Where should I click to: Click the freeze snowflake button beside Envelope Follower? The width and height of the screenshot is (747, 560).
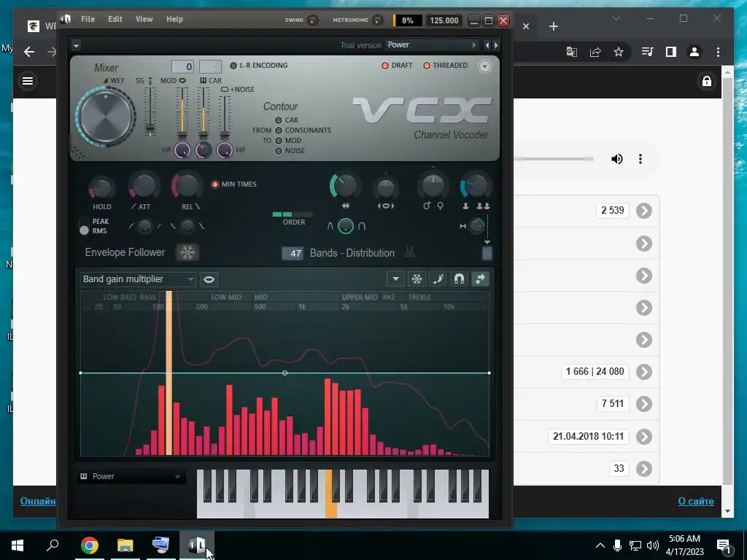tap(187, 252)
